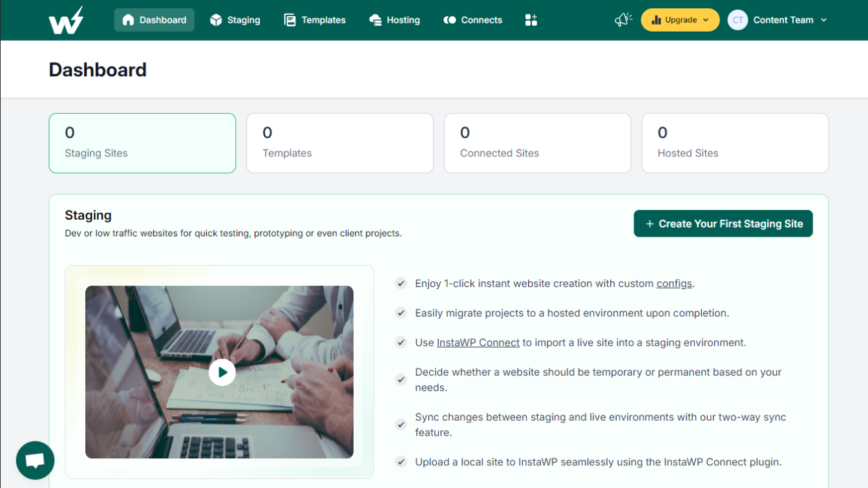This screenshot has height=488, width=868.
Task: Expand the Upgrade dropdown button
Action: (x=680, y=20)
